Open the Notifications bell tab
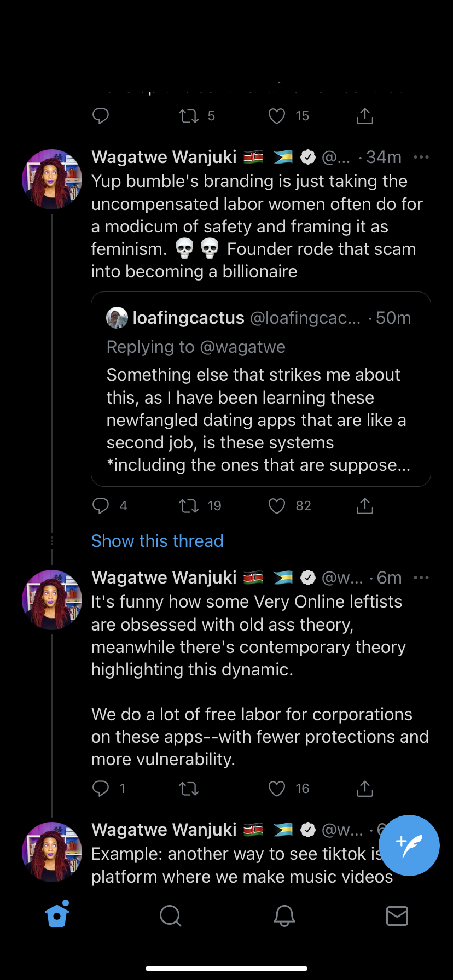 click(284, 915)
